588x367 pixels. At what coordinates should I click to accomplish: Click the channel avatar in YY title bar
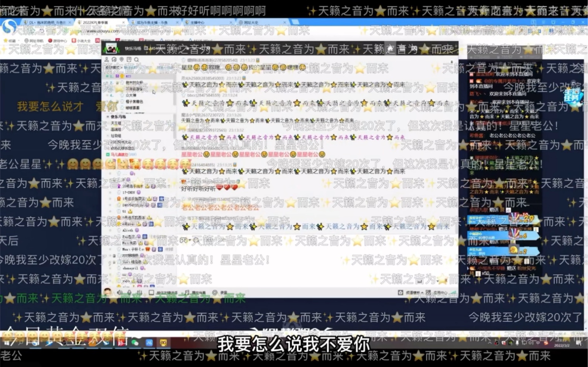tap(111, 48)
